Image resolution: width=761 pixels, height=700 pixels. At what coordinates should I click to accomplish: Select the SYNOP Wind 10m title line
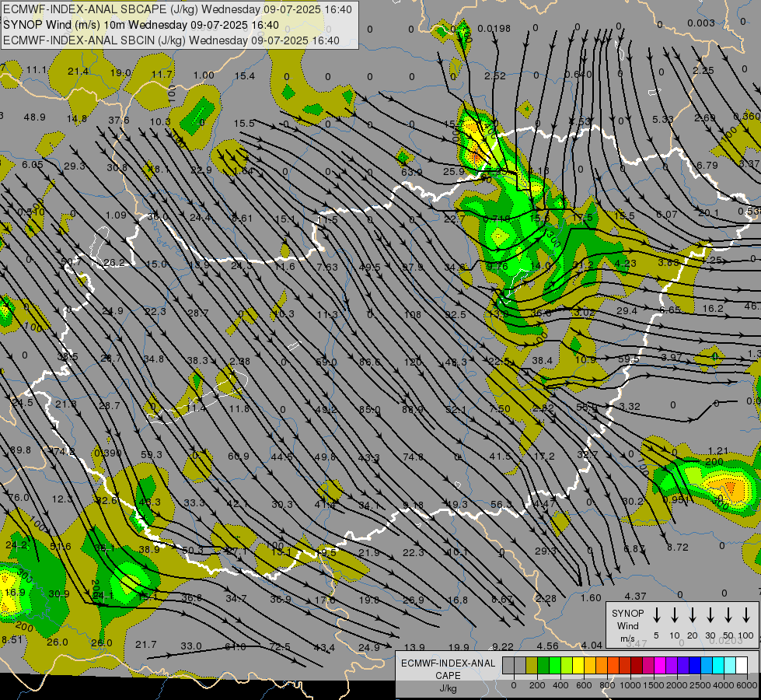click(x=141, y=25)
